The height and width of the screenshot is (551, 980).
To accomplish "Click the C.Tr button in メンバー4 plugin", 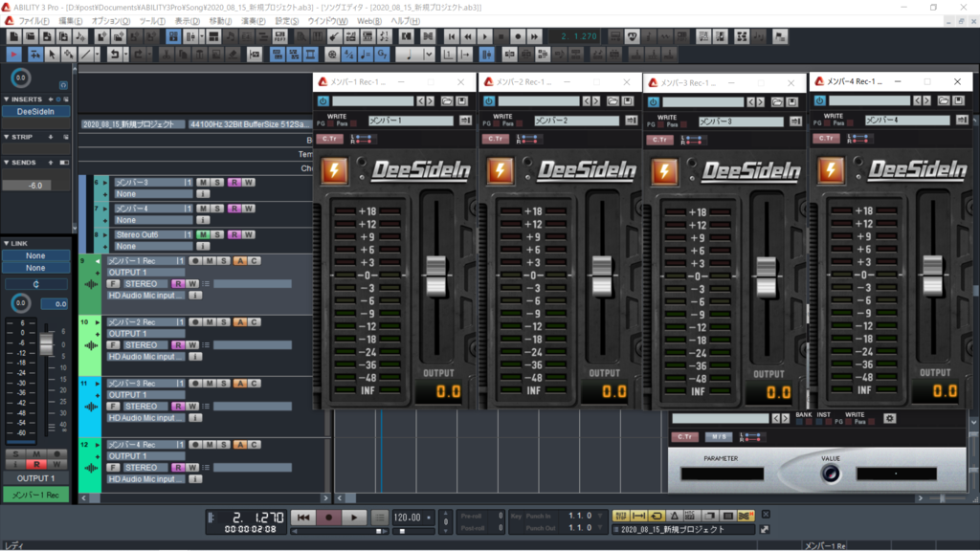I will [x=826, y=138].
